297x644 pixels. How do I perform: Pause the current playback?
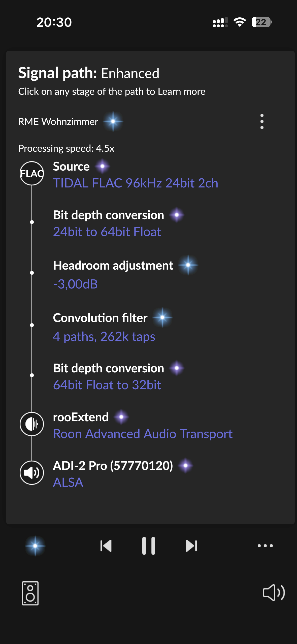(x=149, y=546)
